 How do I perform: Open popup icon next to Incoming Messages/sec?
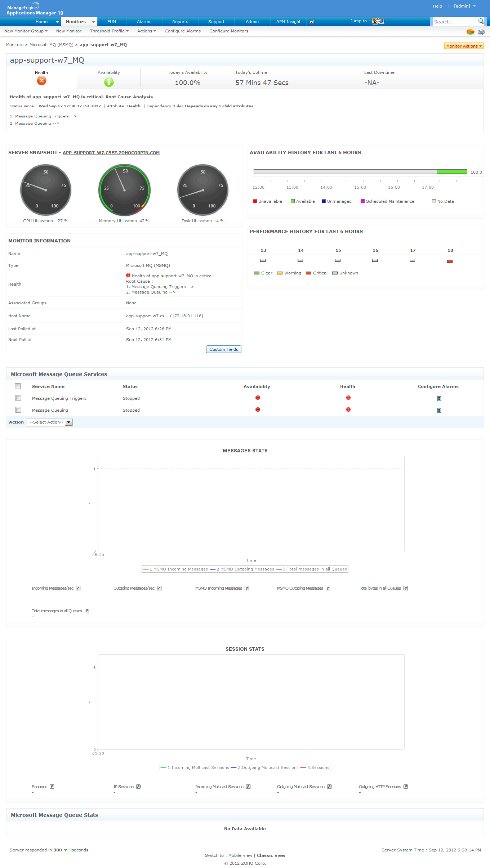click(x=78, y=588)
